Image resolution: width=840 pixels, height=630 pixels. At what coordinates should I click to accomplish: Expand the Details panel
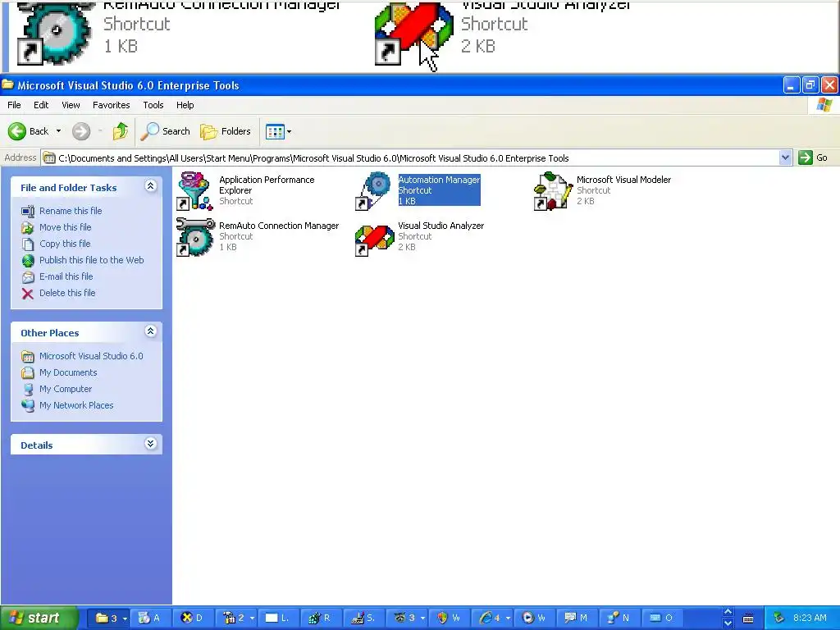[151, 444]
